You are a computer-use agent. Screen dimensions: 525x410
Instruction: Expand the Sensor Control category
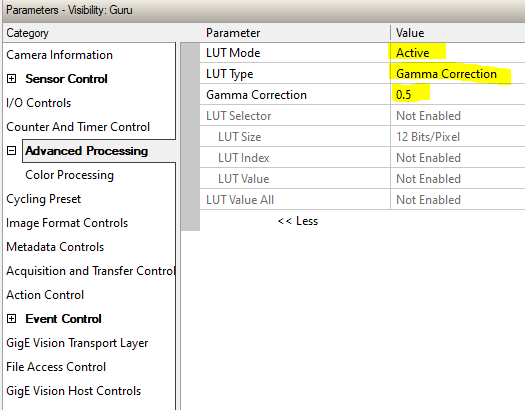[x=11, y=79]
